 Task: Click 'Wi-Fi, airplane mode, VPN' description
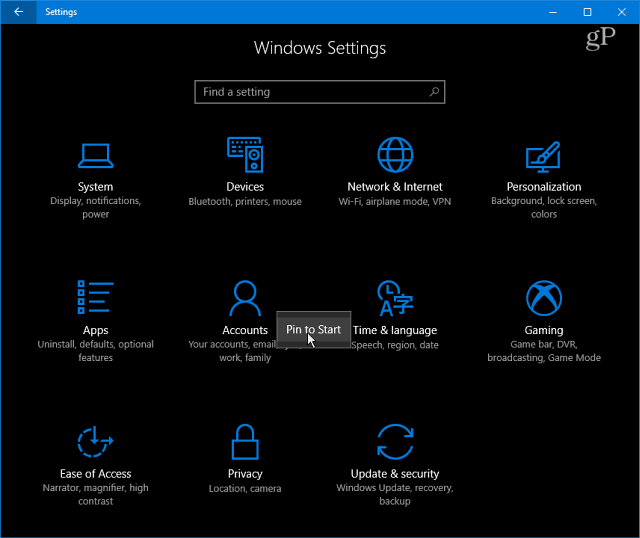395,201
